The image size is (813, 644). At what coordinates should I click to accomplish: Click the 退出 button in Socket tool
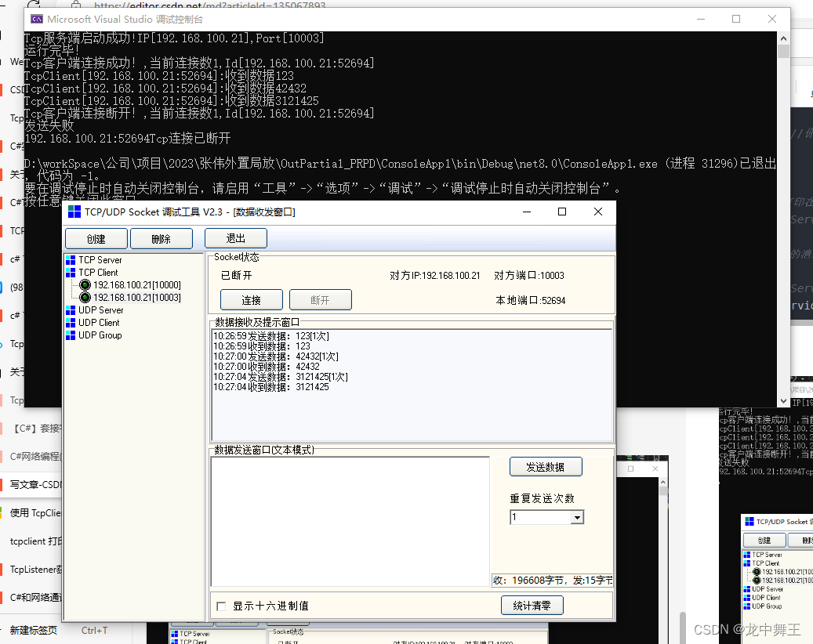click(x=236, y=238)
